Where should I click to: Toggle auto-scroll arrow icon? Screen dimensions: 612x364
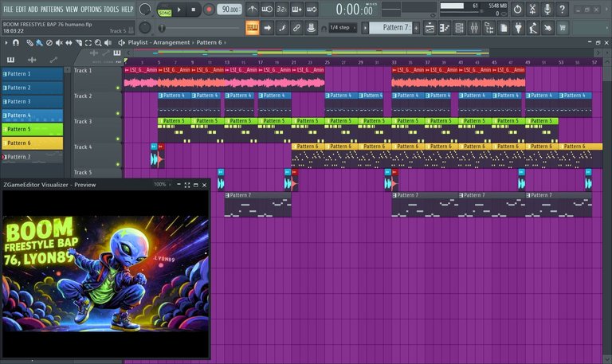click(267, 28)
